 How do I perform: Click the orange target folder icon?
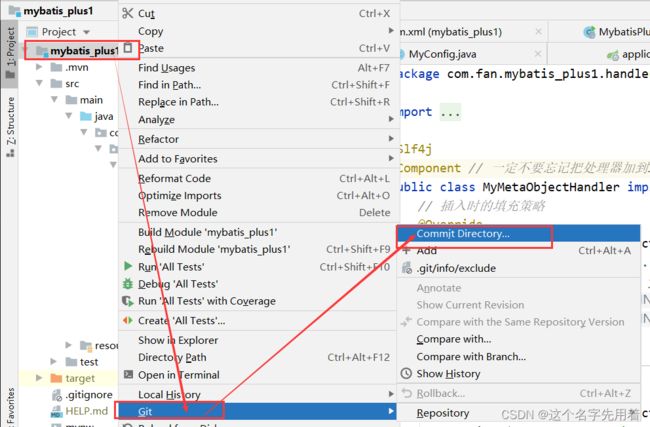coord(56,378)
